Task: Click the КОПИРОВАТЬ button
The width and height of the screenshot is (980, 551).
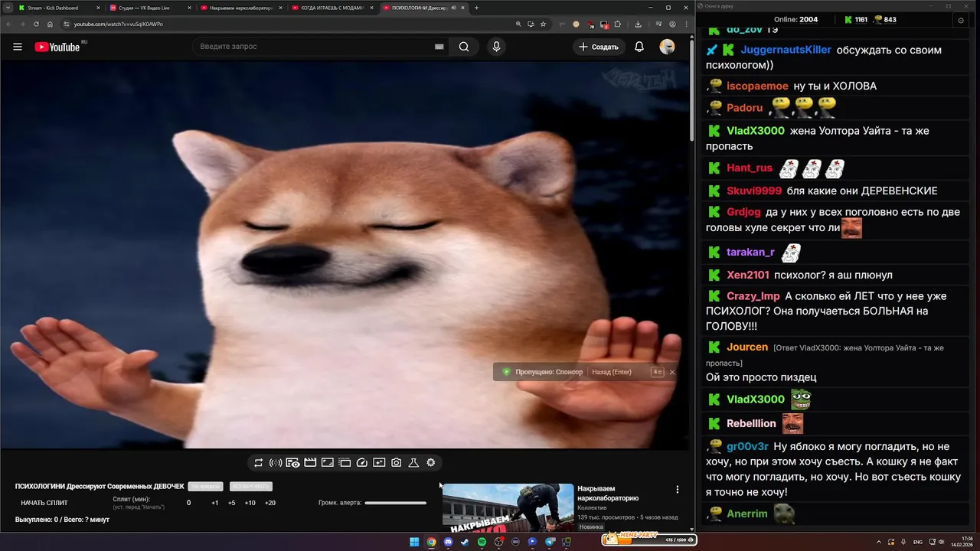Action: 251,487
